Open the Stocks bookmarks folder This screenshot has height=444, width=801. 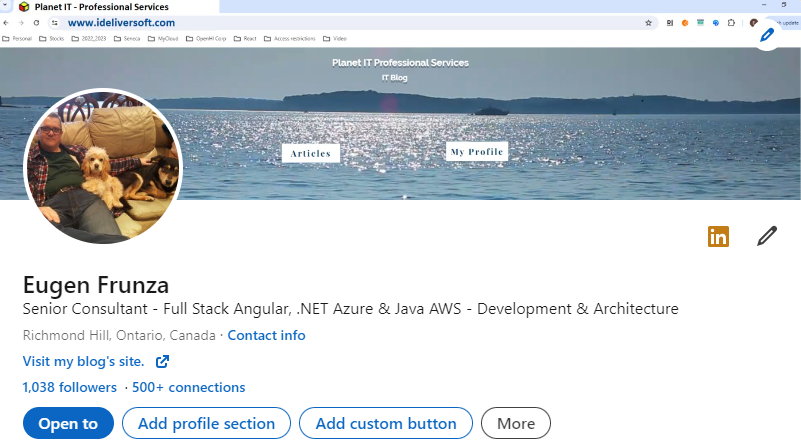coord(52,39)
